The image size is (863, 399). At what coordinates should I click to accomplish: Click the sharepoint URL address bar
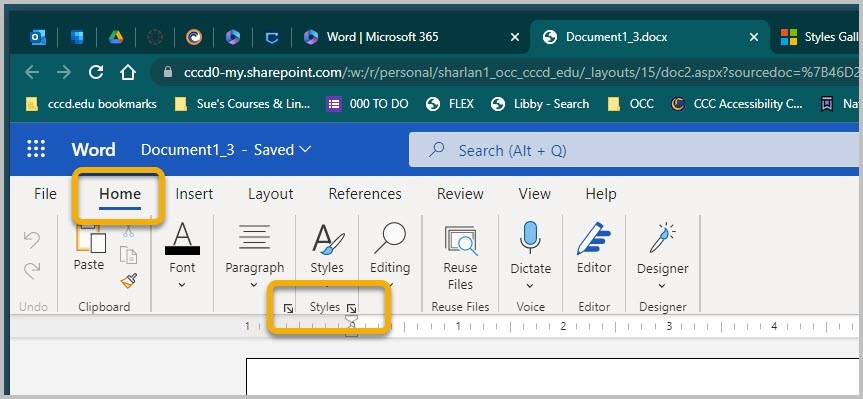(506, 72)
